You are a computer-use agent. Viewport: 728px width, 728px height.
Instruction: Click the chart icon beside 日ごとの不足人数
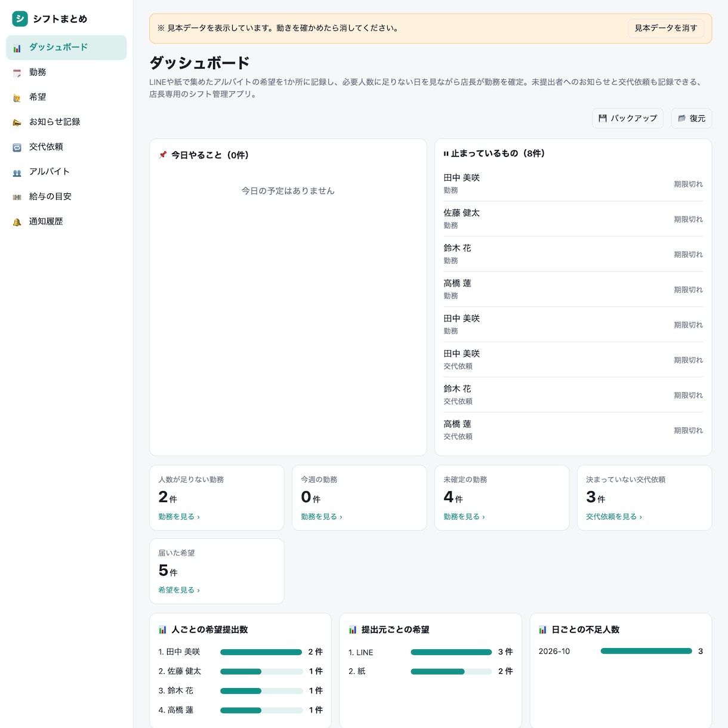pos(542,630)
